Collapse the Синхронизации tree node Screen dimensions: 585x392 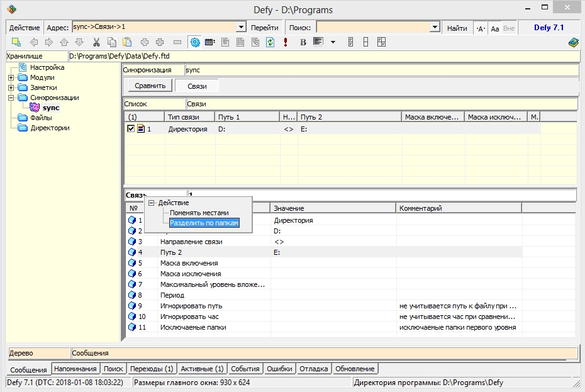11,98
